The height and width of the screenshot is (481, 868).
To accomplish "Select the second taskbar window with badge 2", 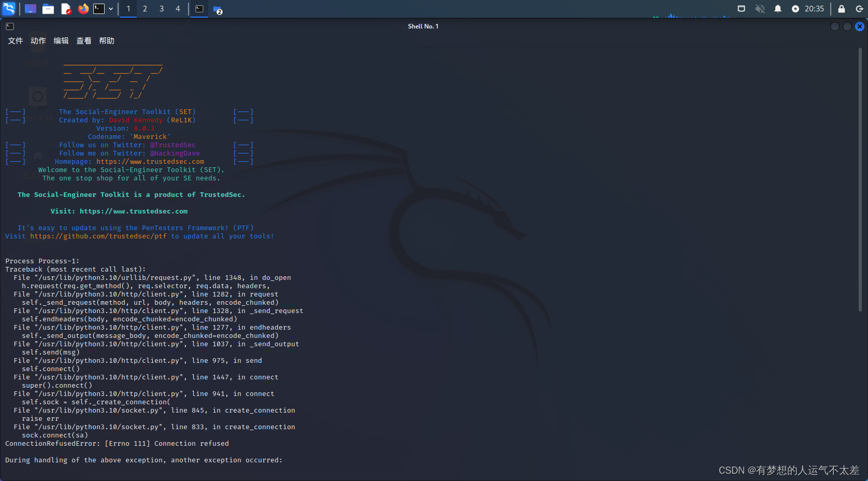I will pyautogui.click(x=218, y=9).
